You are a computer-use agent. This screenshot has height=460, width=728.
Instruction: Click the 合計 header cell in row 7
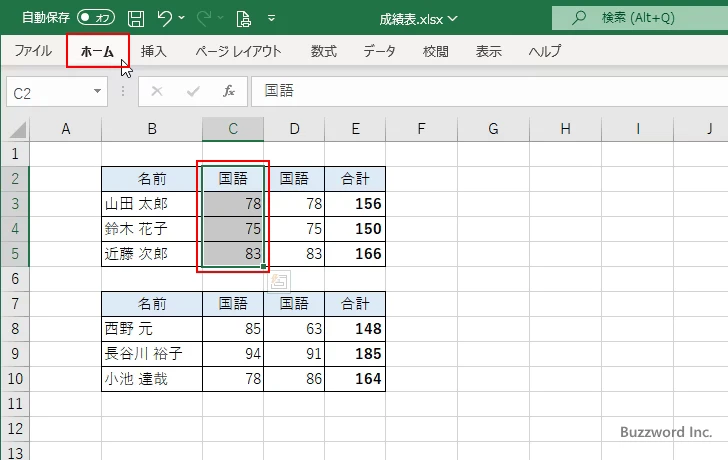tap(355, 304)
